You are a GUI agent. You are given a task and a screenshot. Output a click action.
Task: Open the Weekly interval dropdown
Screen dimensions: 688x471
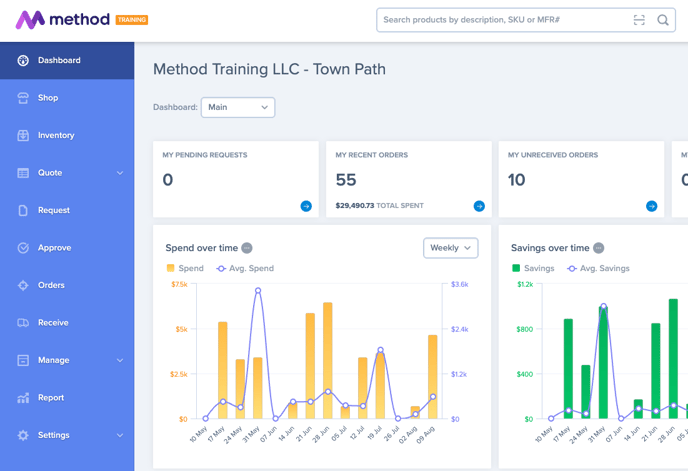(x=451, y=248)
